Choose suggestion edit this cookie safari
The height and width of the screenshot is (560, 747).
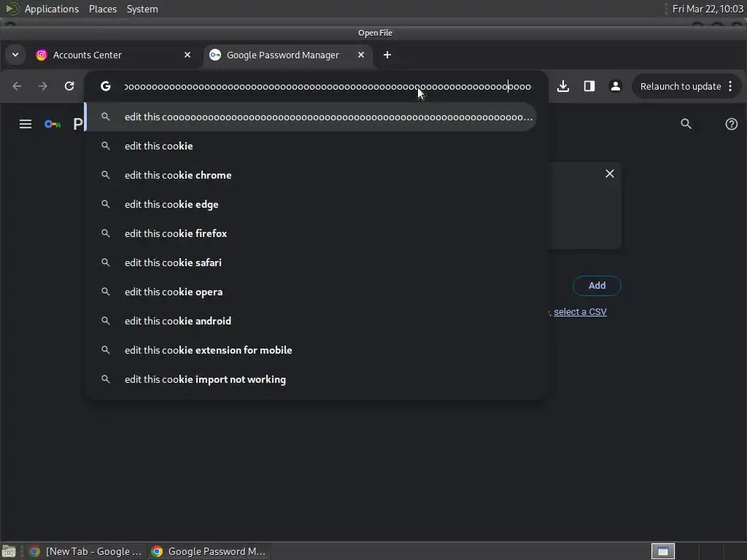[311, 262]
